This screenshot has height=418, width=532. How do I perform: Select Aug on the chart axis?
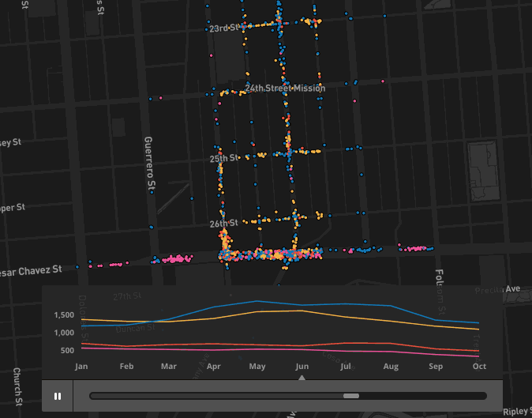point(391,367)
